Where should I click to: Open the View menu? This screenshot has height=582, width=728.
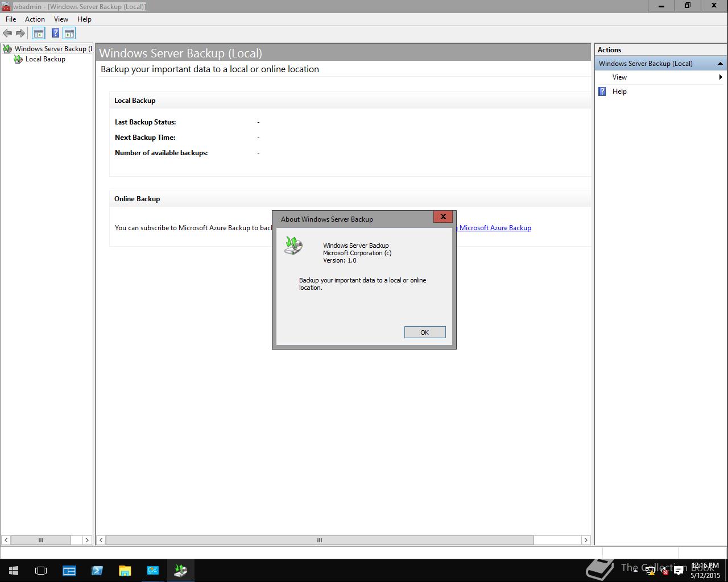pyautogui.click(x=61, y=19)
